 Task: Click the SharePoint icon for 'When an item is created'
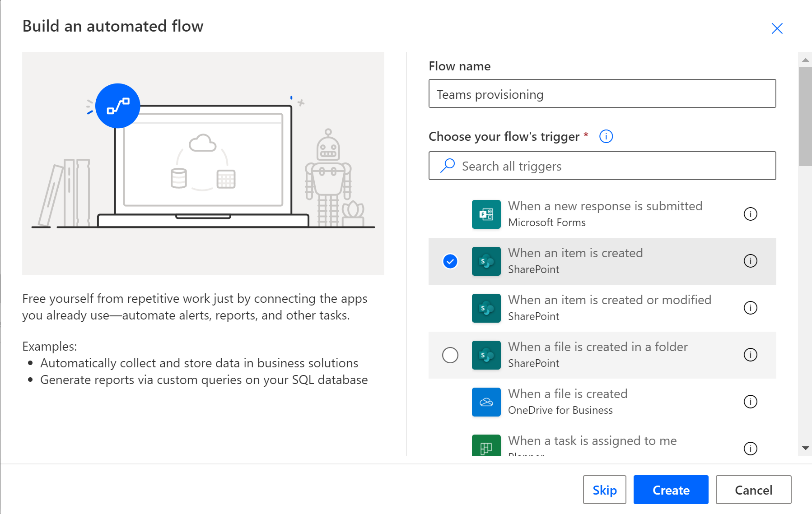coord(486,261)
